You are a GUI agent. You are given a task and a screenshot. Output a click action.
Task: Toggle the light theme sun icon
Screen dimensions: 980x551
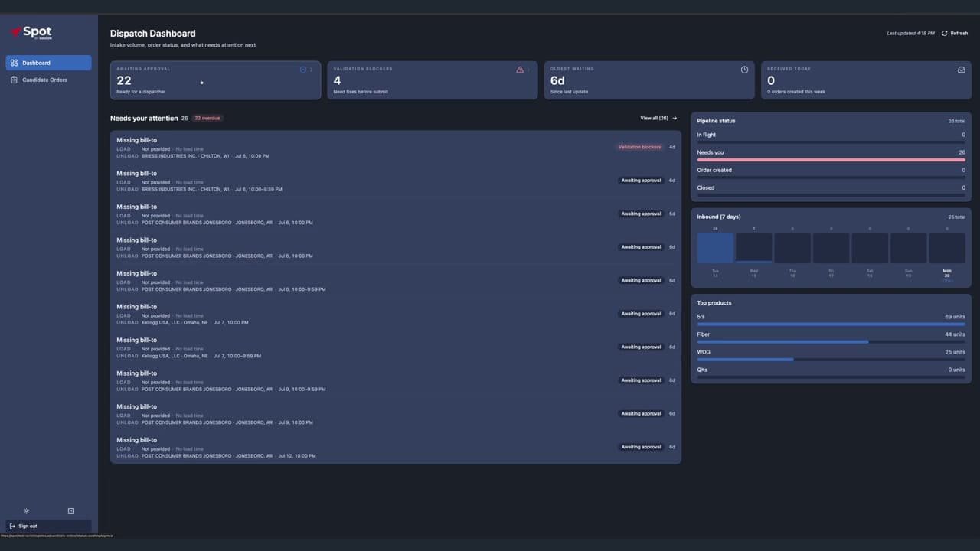click(27, 510)
